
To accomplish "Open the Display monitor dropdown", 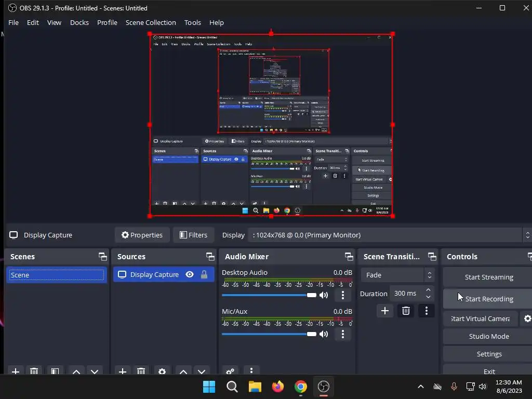I will (390, 235).
